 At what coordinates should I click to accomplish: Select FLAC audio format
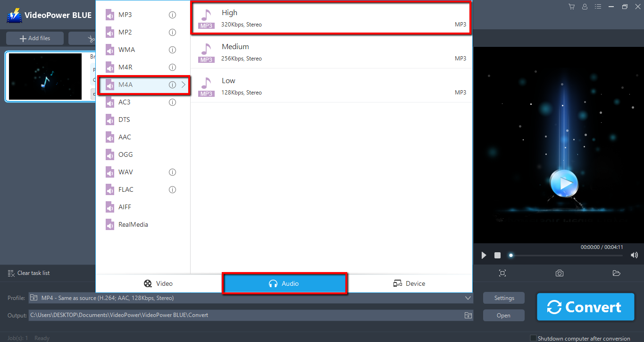[143, 189]
